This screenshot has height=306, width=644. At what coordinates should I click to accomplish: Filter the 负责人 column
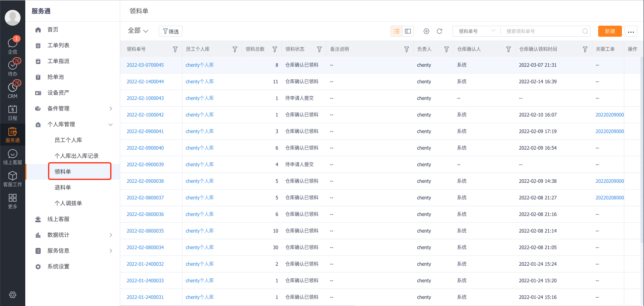pos(447,49)
